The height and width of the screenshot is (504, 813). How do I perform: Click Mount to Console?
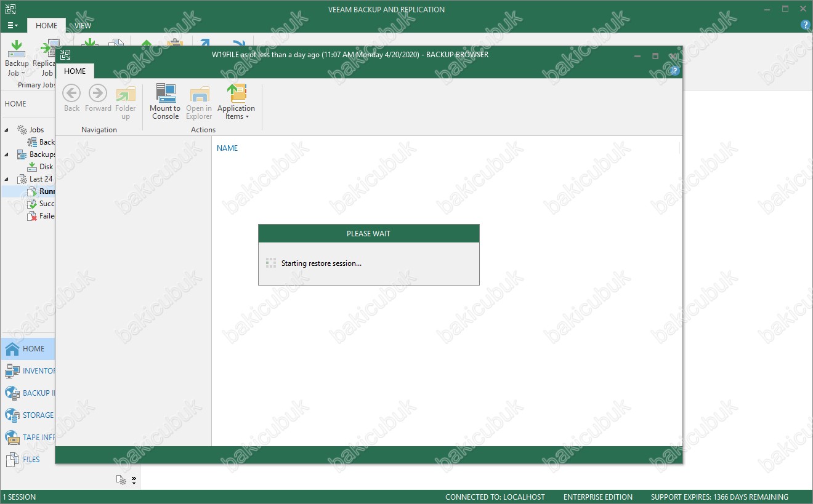(165, 102)
